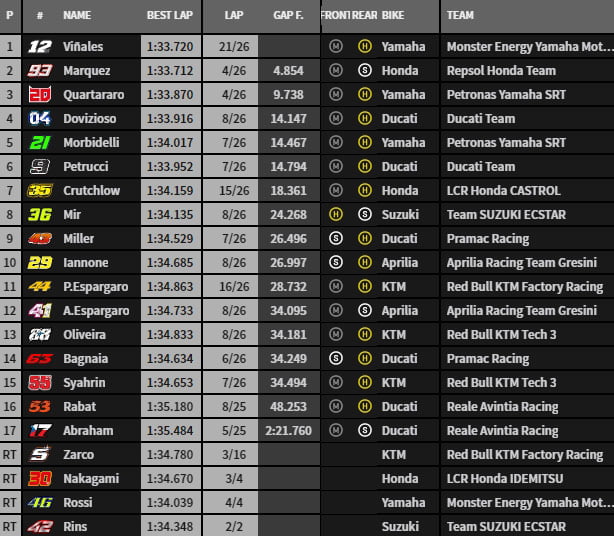614x536 pixels.
Task: Click Abraham's rear tyre compound icon
Action: (366, 431)
